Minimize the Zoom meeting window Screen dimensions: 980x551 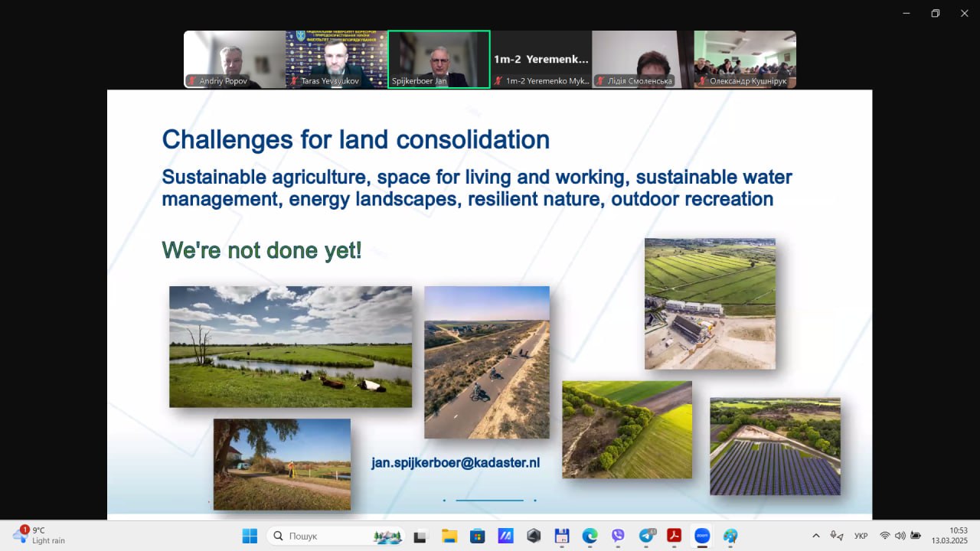click(x=906, y=13)
